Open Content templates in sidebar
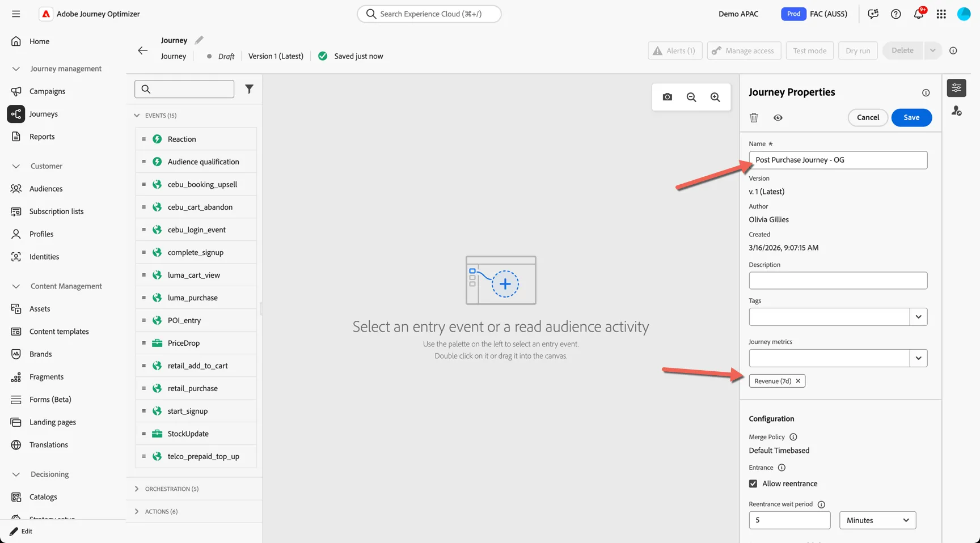Screen dimensions: 980x543 59,332
